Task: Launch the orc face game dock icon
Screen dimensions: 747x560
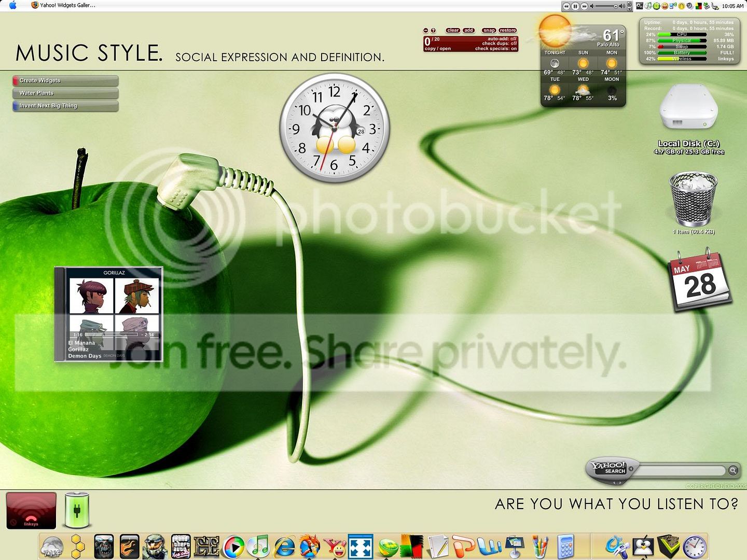Action: point(104,547)
